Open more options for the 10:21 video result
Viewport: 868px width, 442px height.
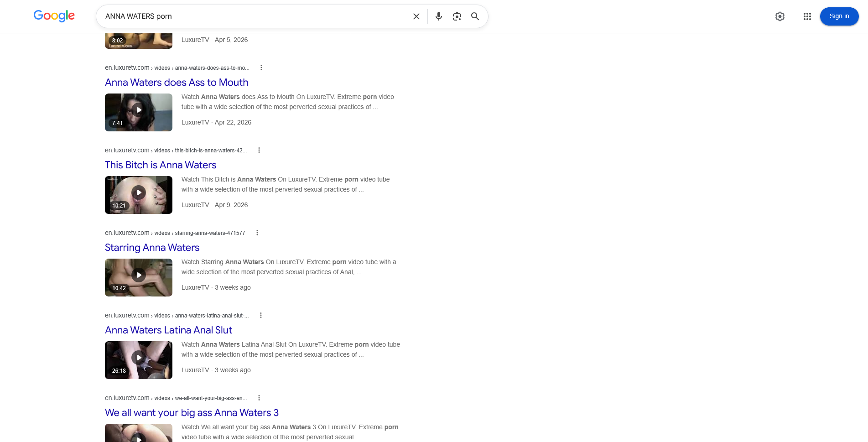[x=259, y=150]
